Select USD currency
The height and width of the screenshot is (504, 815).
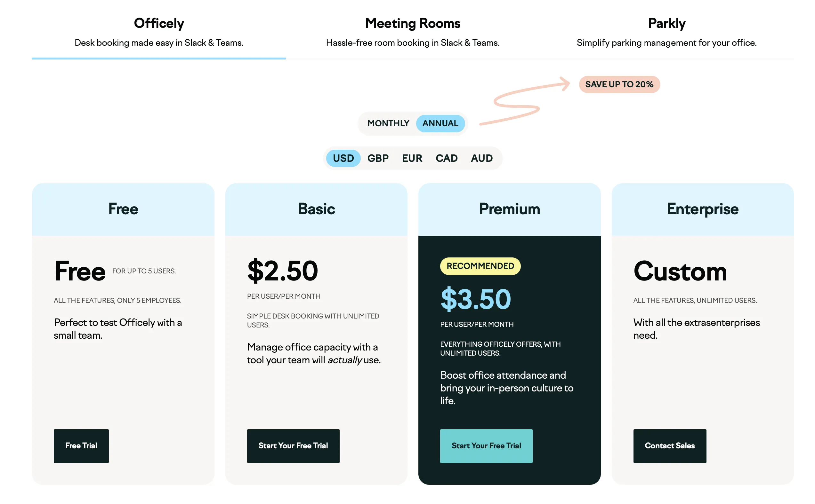tap(343, 158)
